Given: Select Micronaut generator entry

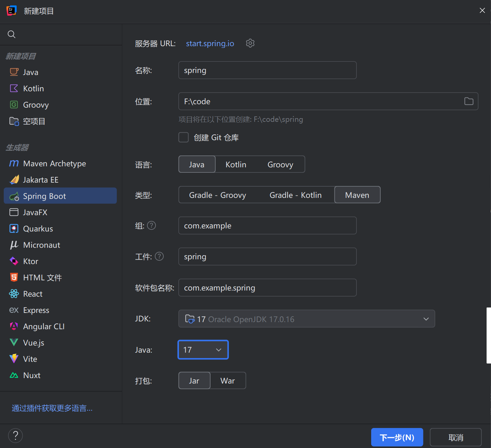Looking at the screenshot, I should 60,245.
